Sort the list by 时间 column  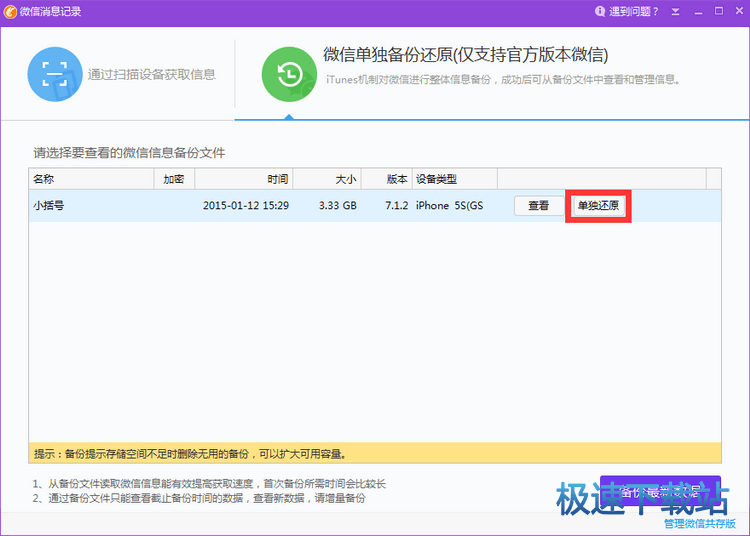tap(244, 179)
